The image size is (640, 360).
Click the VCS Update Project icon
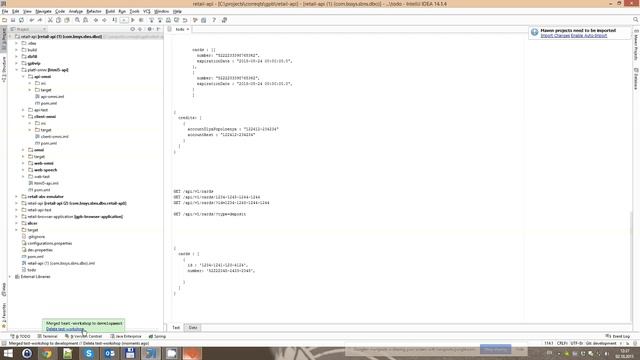(x=151, y=20)
